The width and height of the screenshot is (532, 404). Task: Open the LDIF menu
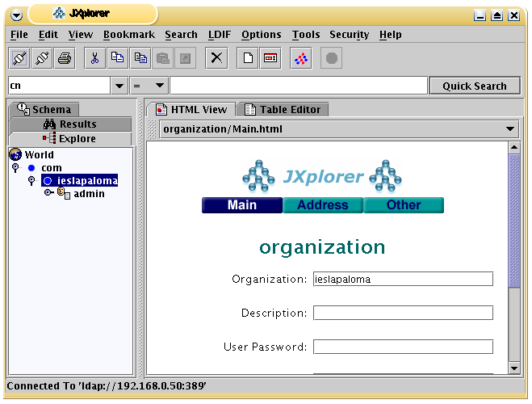(x=219, y=35)
